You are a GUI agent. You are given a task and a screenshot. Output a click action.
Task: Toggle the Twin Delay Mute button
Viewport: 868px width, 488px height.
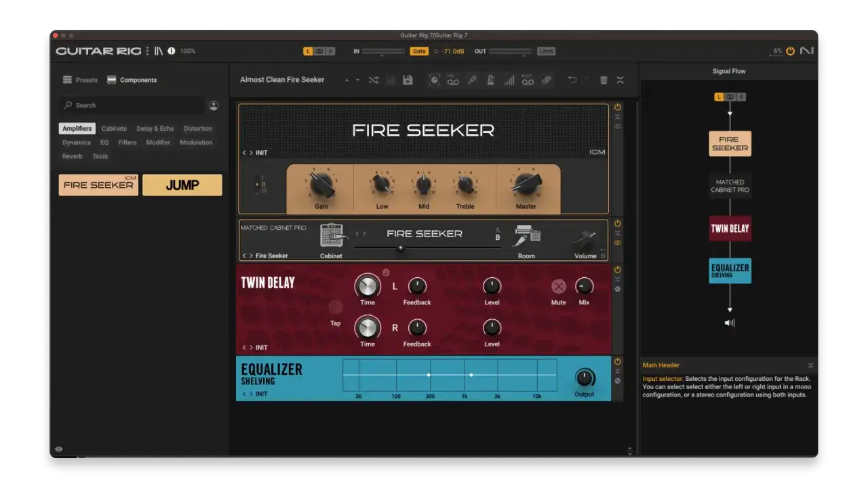tap(558, 286)
